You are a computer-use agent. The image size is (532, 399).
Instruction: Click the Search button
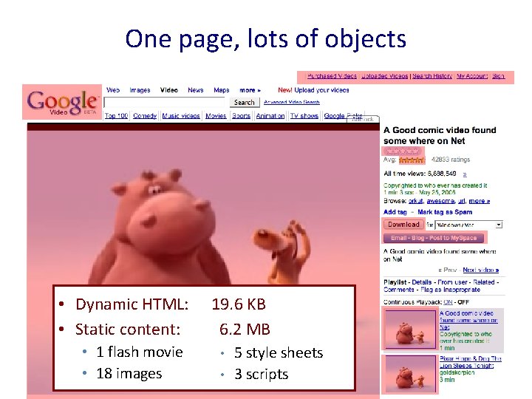[245, 103]
